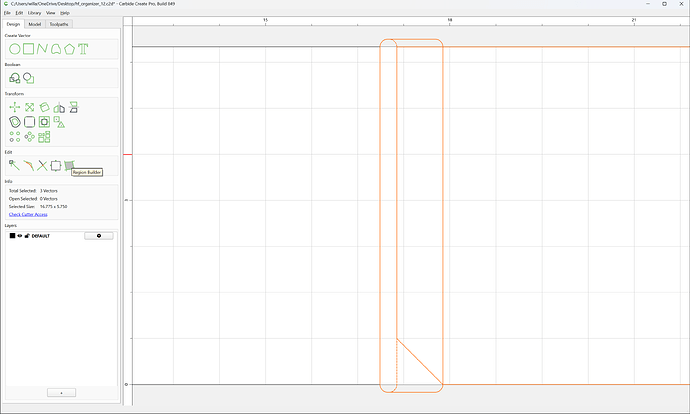The image size is (690, 414).
Task: Click the Check Cutter Access link
Action: pyautogui.click(x=28, y=214)
